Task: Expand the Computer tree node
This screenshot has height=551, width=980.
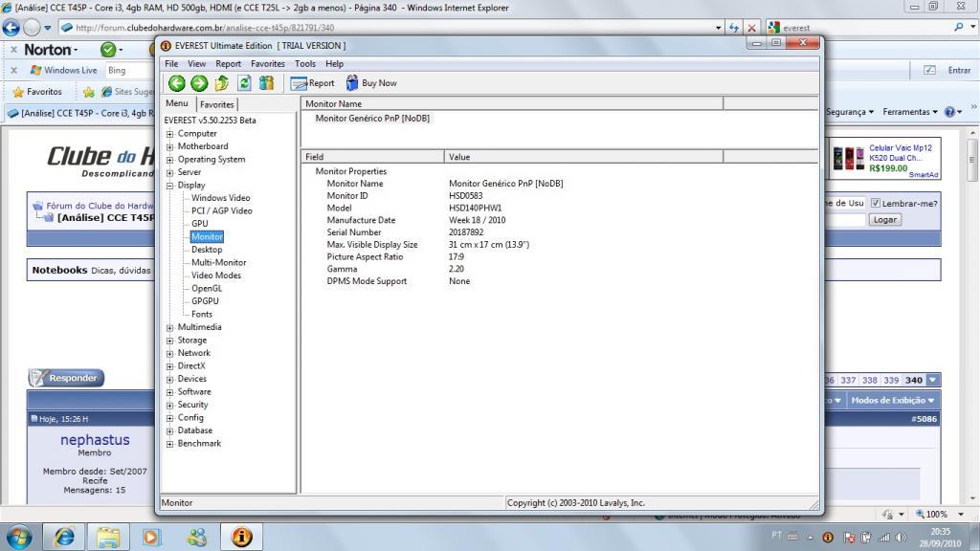Action: [x=170, y=134]
